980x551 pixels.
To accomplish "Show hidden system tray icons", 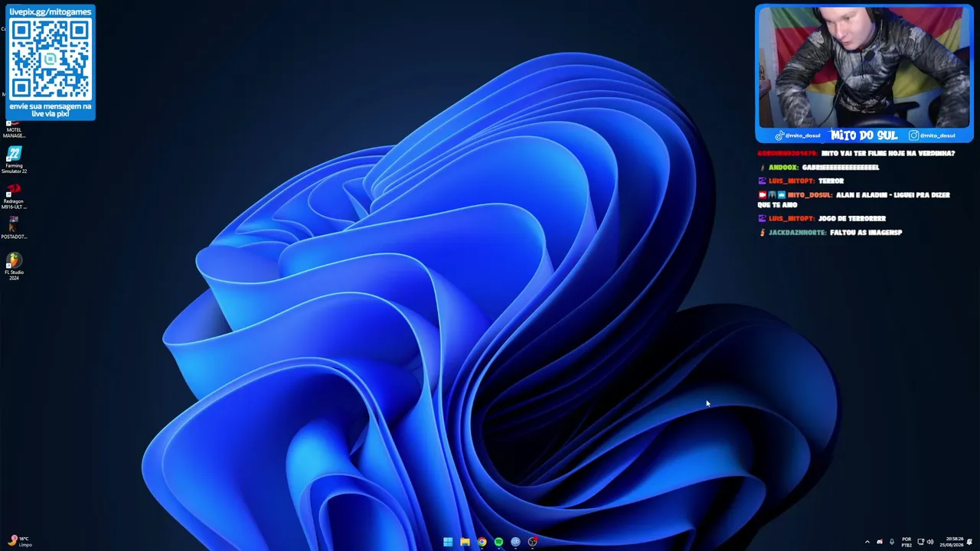I will 867,542.
